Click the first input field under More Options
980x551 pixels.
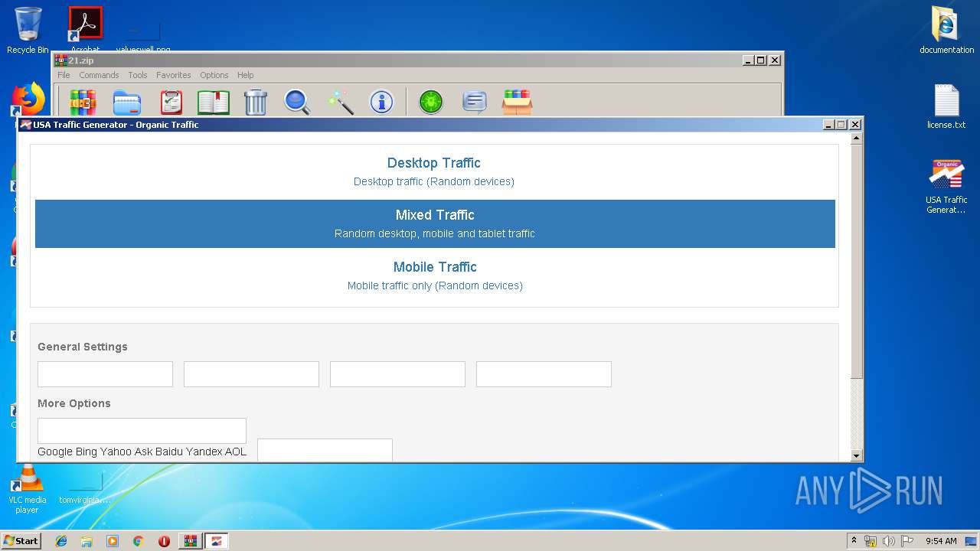click(x=142, y=431)
